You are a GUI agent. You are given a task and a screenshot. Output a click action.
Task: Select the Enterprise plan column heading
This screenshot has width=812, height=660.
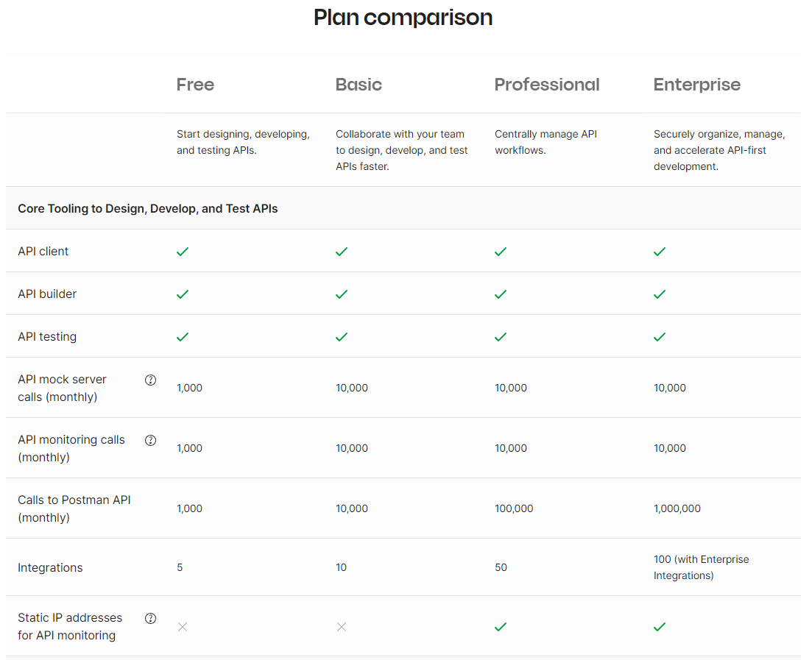click(x=697, y=85)
